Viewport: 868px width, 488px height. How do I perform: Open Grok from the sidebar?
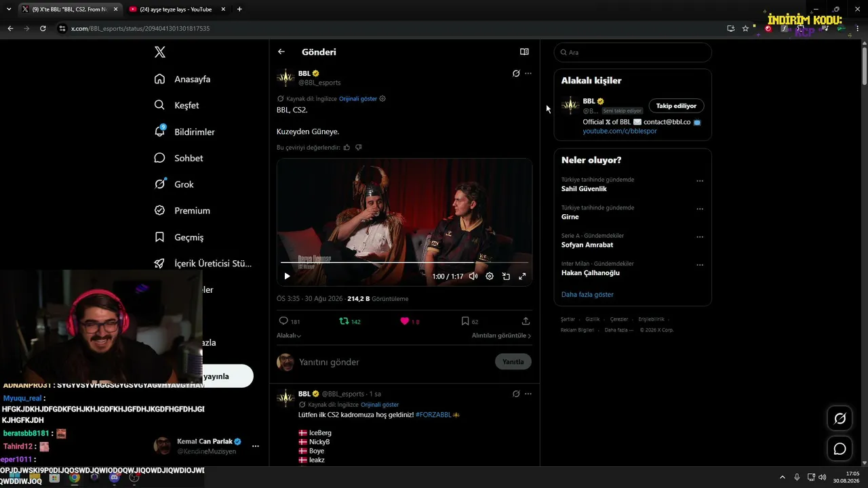point(174,184)
